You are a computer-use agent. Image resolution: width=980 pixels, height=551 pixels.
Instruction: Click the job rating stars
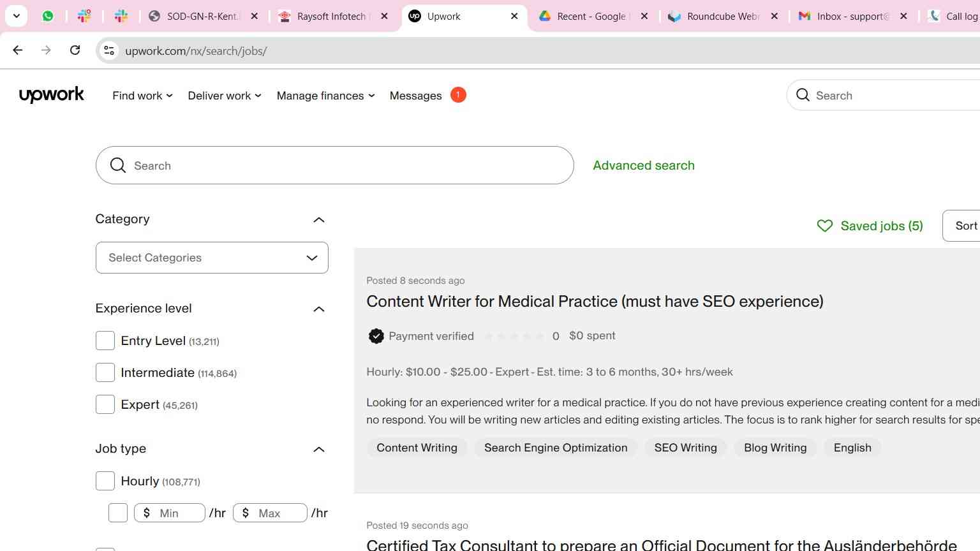(x=514, y=336)
